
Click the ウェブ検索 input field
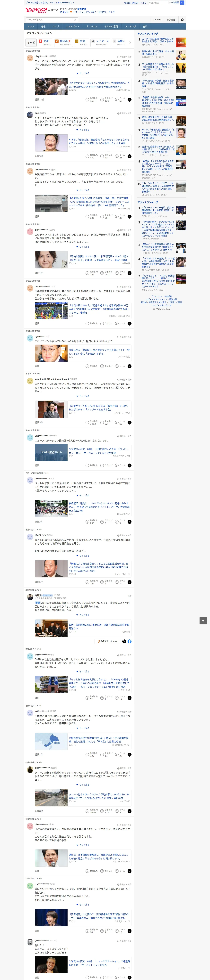(158, 3)
